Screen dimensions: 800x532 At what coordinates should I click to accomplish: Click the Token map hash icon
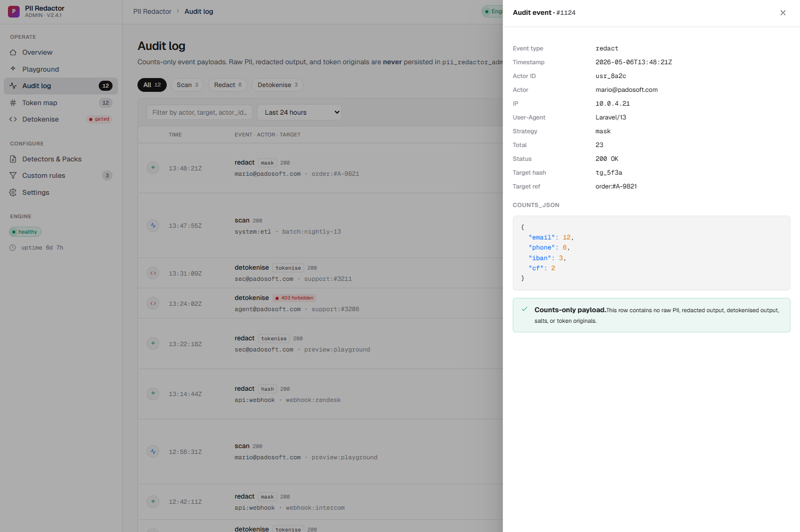click(x=13, y=103)
